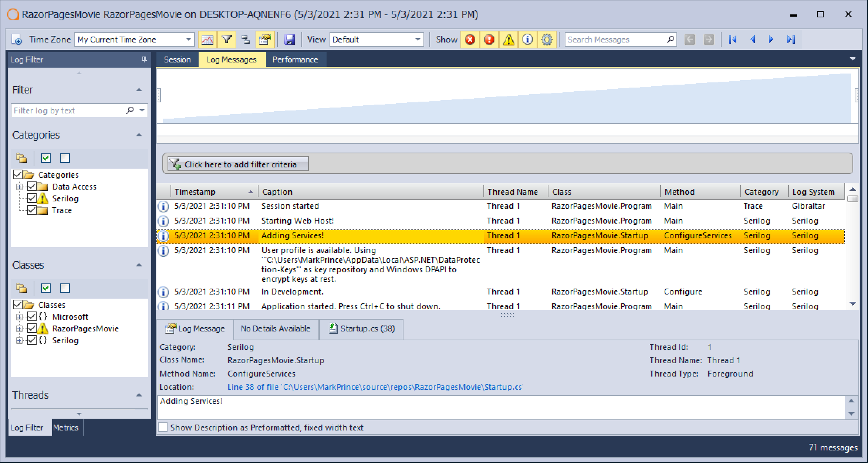Toggle the root Categories checkbox
The height and width of the screenshot is (463, 868).
(18, 174)
